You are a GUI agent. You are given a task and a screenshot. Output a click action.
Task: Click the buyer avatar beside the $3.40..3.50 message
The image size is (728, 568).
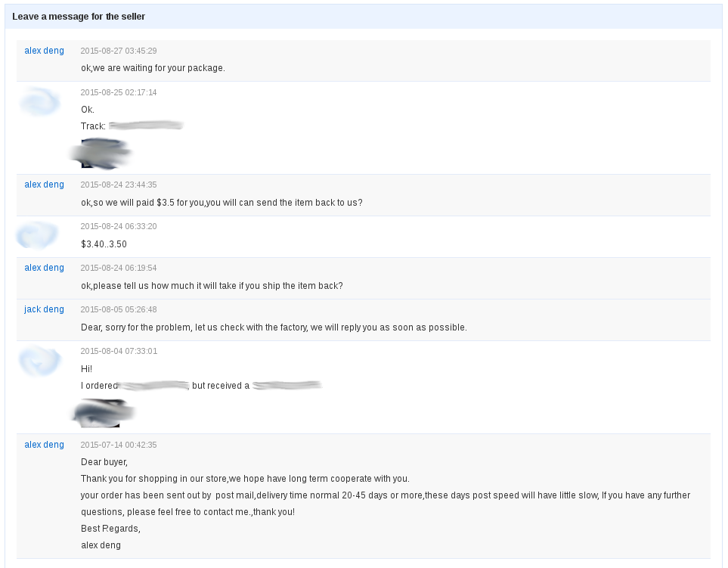pos(38,235)
